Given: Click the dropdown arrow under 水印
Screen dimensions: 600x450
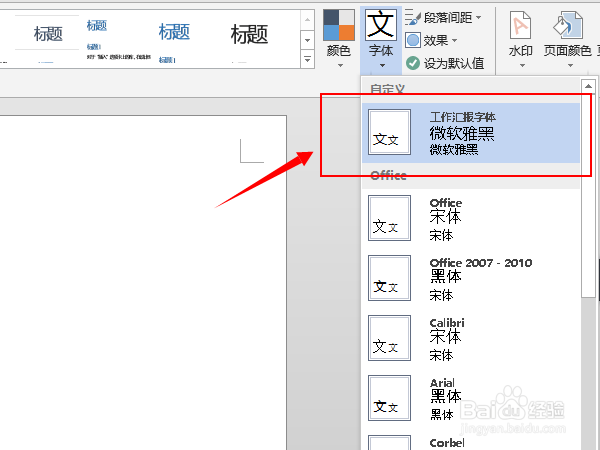Looking at the screenshot, I should coord(522,66).
